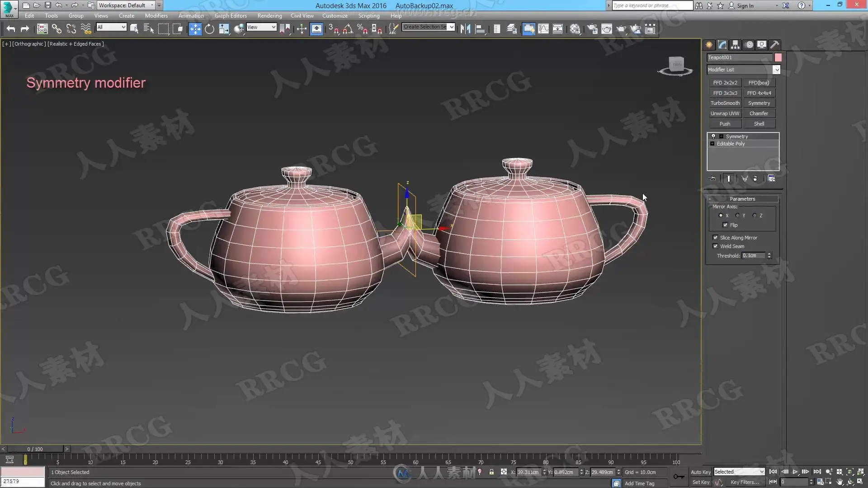Image resolution: width=868 pixels, height=488 pixels.
Task: Expand Editable Poly sub-object tree
Action: click(712, 144)
